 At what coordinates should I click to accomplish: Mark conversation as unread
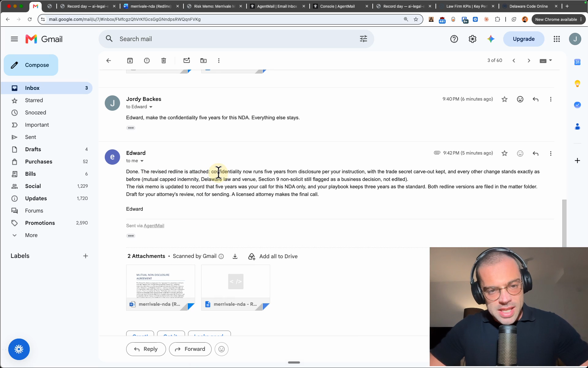(187, 60)
